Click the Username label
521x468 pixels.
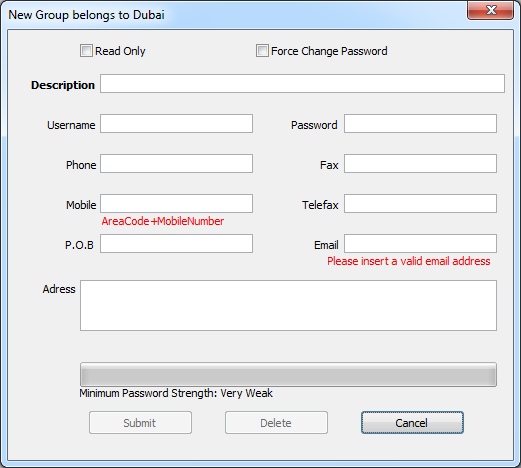(x=71, y=125)
